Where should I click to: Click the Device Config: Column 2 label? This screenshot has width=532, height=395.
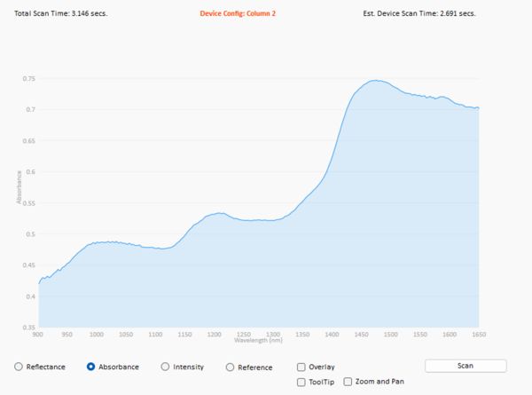pos(238,14)
